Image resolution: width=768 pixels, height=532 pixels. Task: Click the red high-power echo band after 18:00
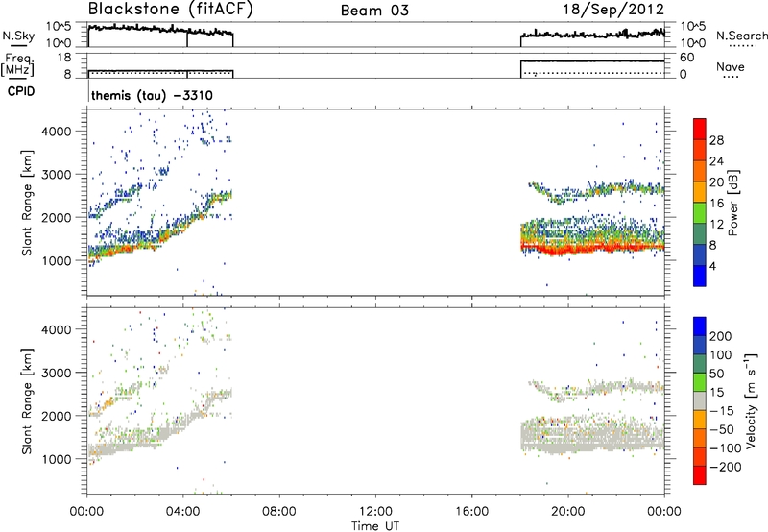click(x=592, y=248)
